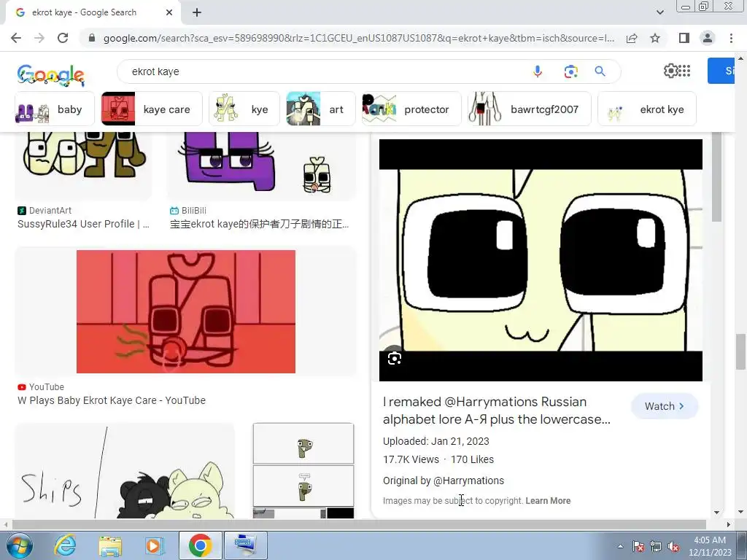This screenshot has height=560, width=747.
Task: Open the Chrome three-dot menu
Action: click(x=731, y=38)
